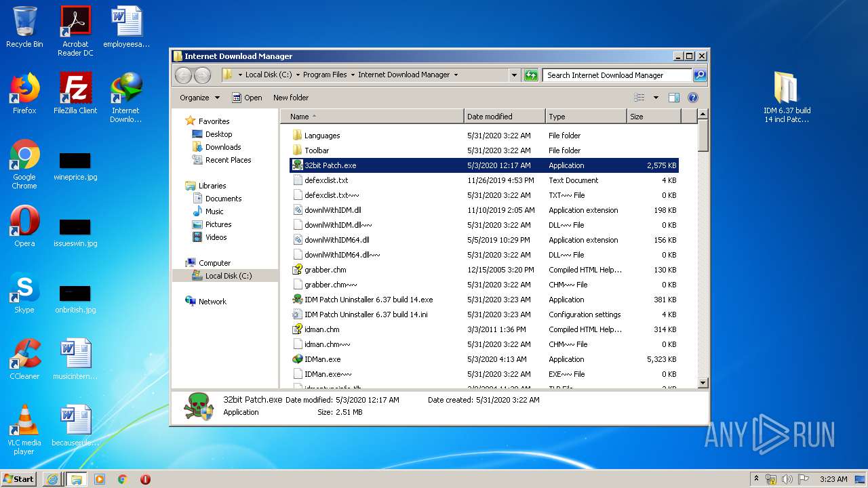868x488 pixels.
Task: Sort files by the Name column
Action: (x=372, y=117)
